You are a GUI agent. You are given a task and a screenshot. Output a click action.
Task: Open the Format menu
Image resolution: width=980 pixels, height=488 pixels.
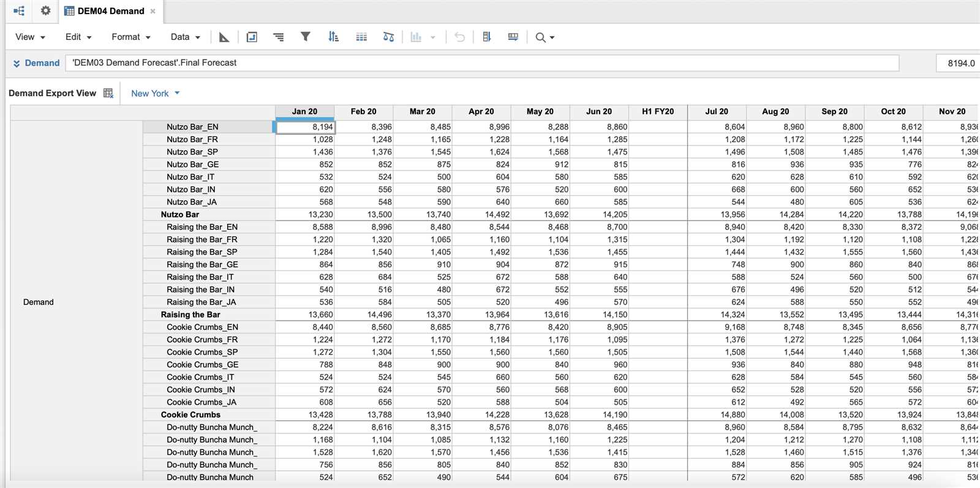[131, 37]
